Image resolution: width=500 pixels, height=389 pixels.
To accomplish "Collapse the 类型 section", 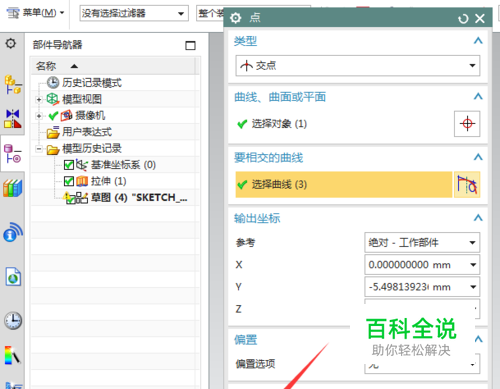I will pos(478,41).
